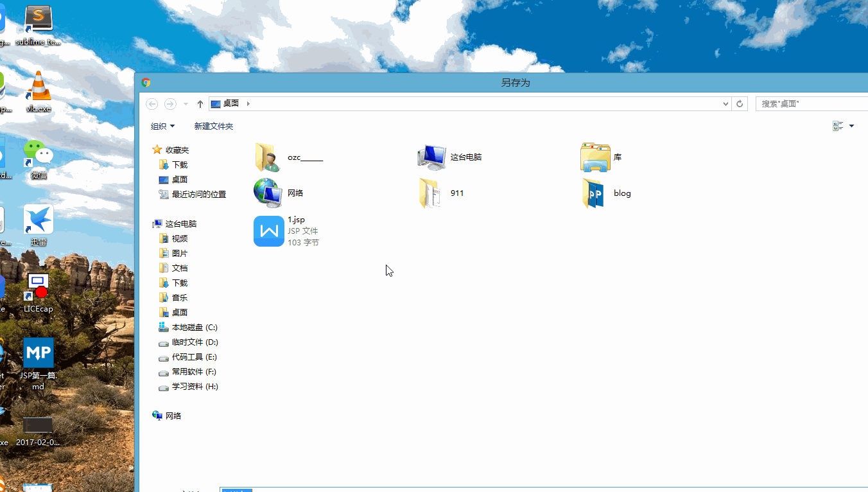This screenshot has height=492, width=868.
Task: Select 常用软件 (F:) drive
Action: coord(187,372)
